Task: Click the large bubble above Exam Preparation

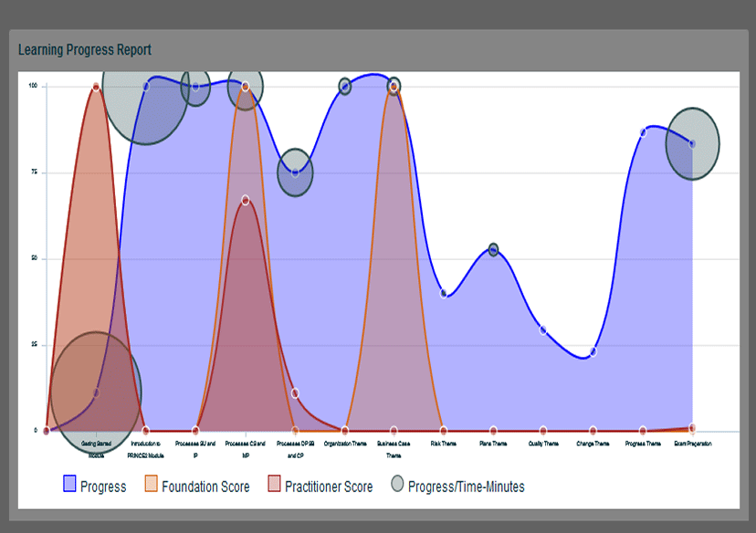Action: (x=693, y=143)
